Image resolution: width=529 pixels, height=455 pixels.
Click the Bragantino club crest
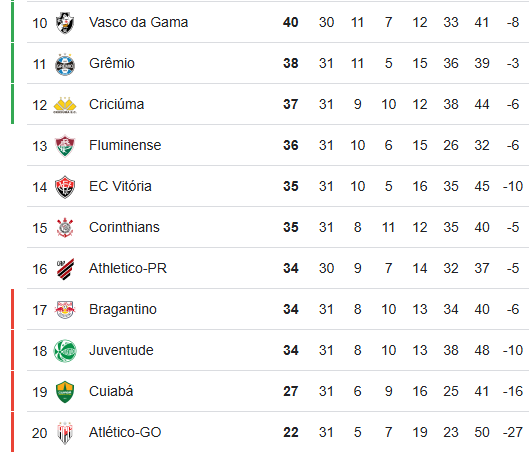65,310
